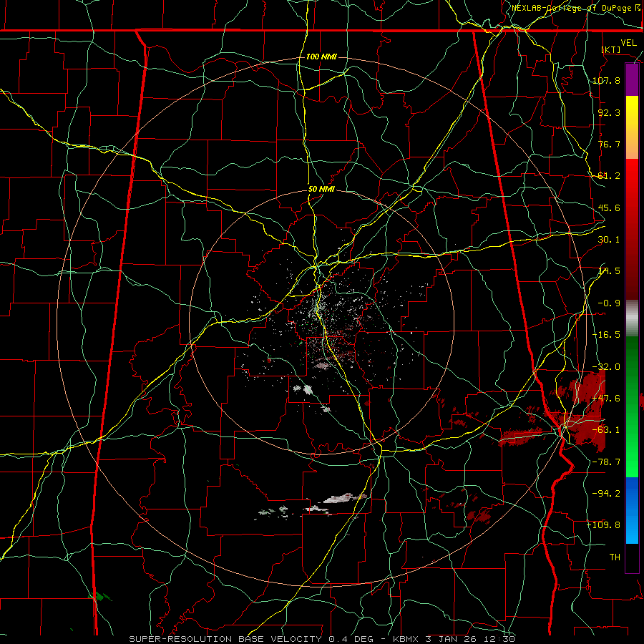This screenshot has height=644, width=644.
Task: Select the 61.2 scale value
Action: click(x=609, y=176)
